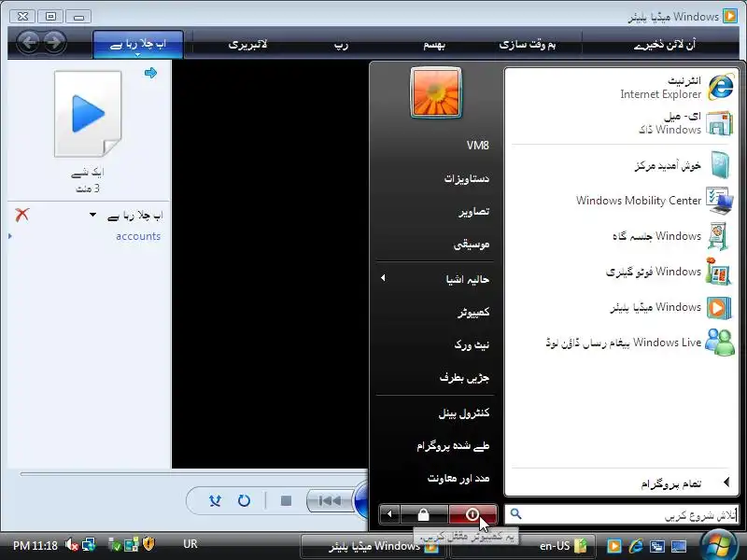The image size is (747, 560).
Task: Open the UR language bar indicator
Action: pyautogui.click(x=190, y=544)
